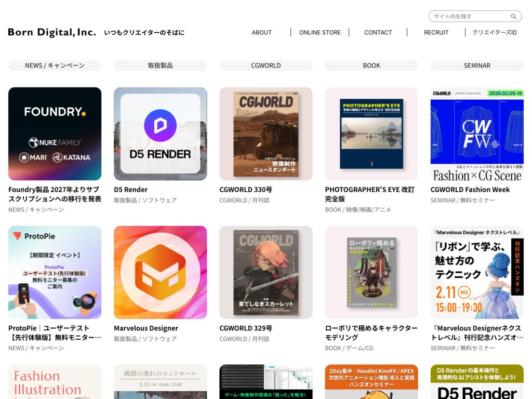
Task: Click the search magnifier icon
Action: pyautogui.click(x=514, y=16)
